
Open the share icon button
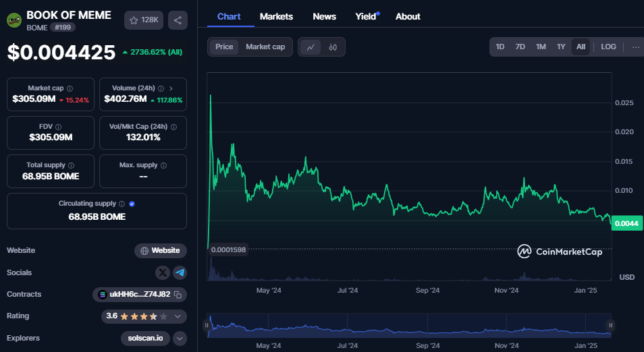click(x=178, y=20)
